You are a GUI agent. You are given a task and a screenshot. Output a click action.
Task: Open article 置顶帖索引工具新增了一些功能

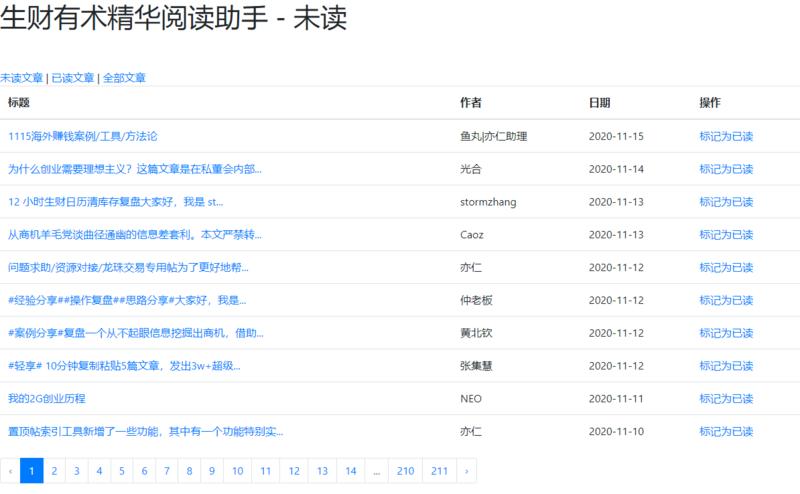tap(145, 431)
